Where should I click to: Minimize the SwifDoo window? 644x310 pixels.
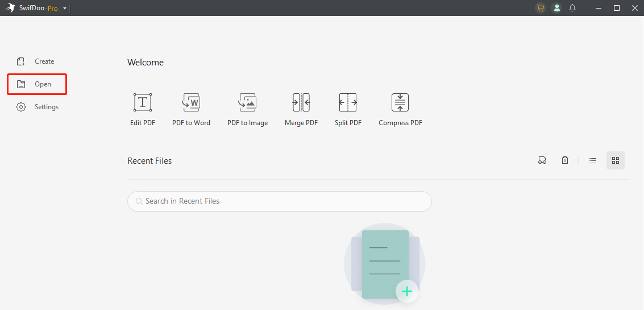(599, 8)
